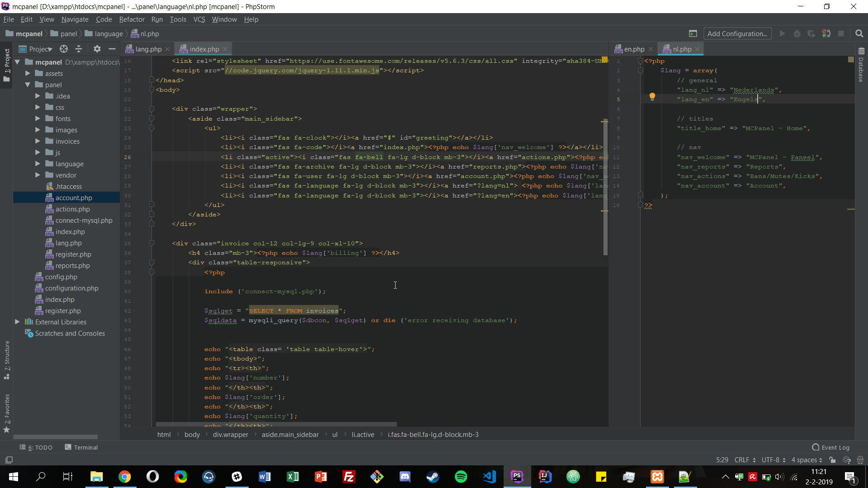Click the intention lightbulb icon
868x488 pixels.
pos(652,96)
